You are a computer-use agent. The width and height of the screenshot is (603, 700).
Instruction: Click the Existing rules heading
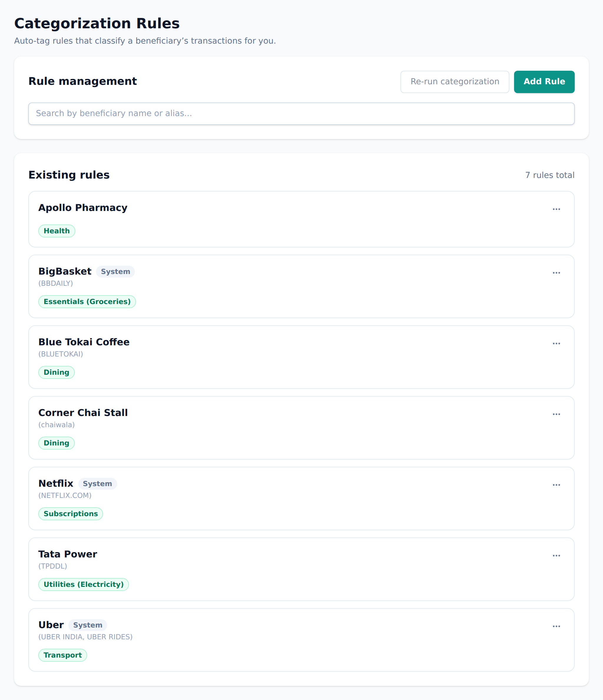click(69, 175)
